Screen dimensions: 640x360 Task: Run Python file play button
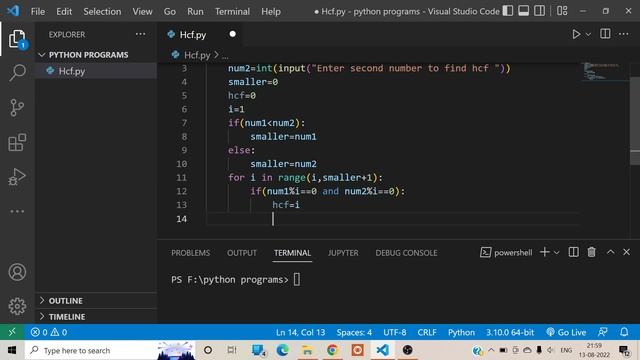[576, 34]
